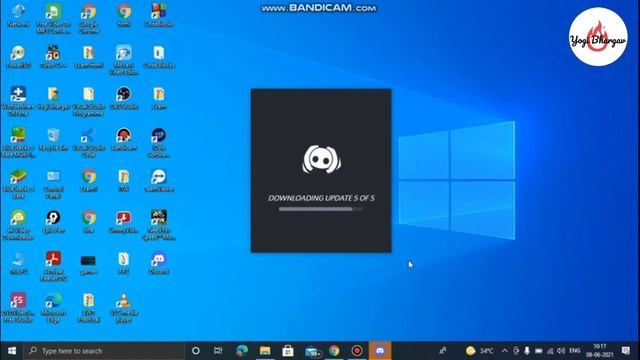Launch Edge from the taskbar
640x360 pixels.
242,351
